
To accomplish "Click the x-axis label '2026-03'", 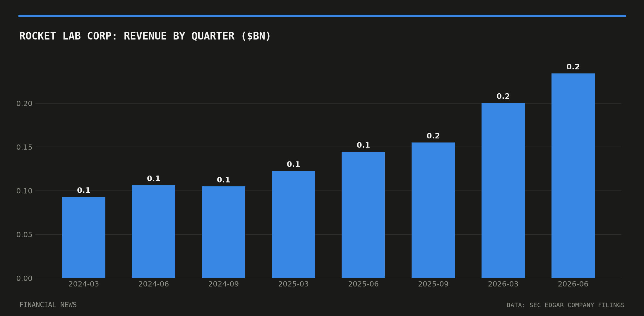I will 503,284.
